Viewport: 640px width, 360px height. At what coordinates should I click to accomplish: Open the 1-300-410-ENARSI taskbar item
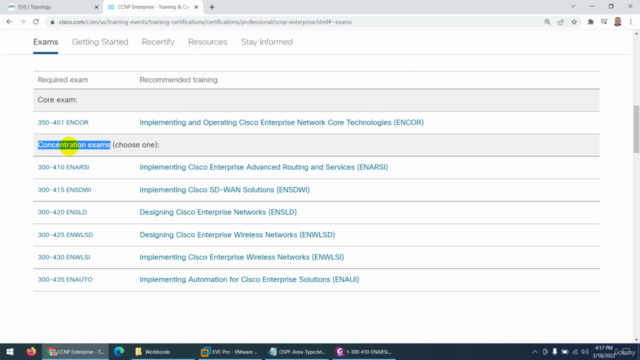[x=364, y=352]
